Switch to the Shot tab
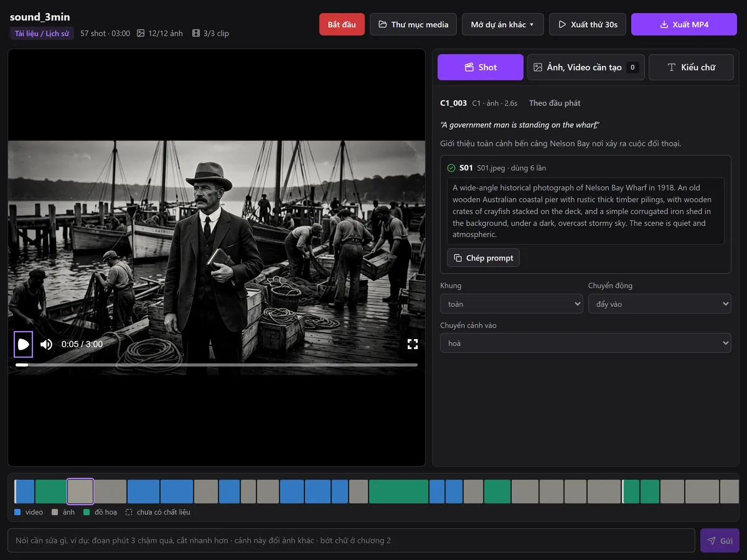 [x=481, y=67]
